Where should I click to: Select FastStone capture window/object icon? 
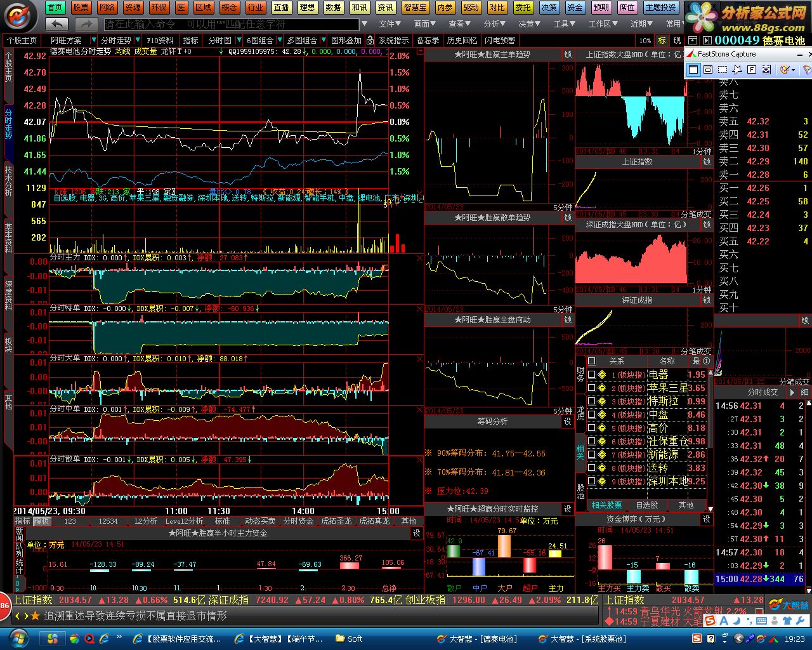pyautogui.click(x=708, y=70)
